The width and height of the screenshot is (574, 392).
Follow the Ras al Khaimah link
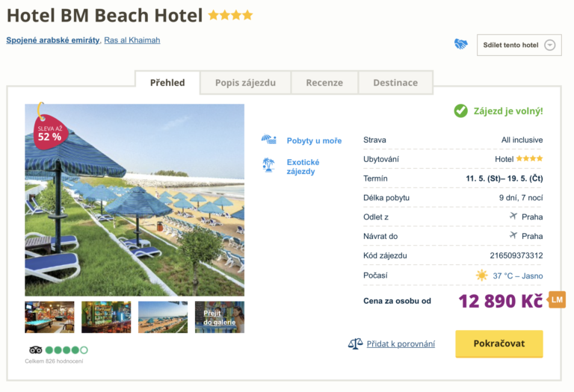coord(132,40)
